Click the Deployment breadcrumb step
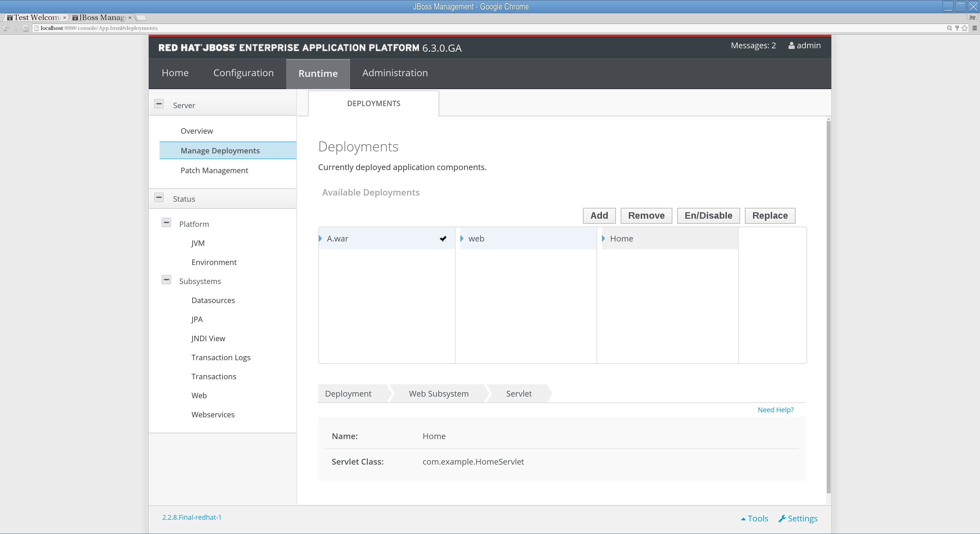This screenshot has height=534, width=980. [x=348, y=394]
